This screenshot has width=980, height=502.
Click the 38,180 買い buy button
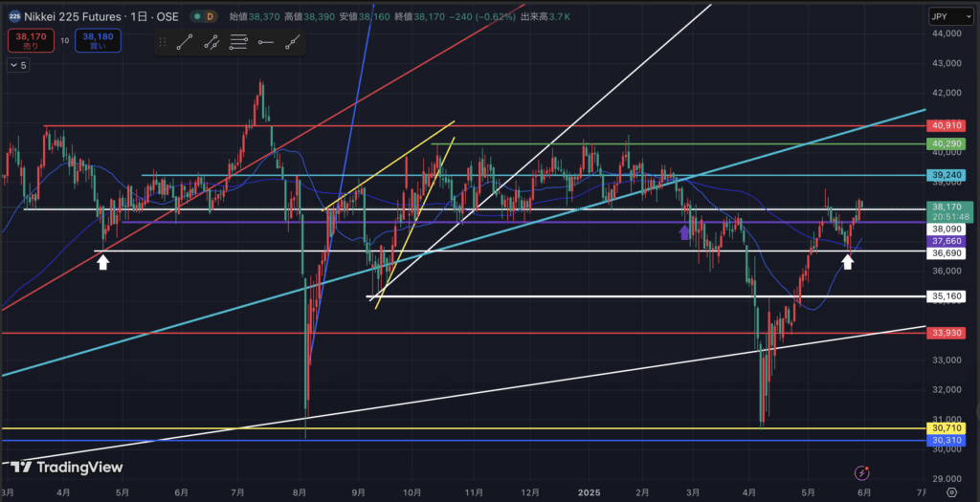(x=98, y=40)
